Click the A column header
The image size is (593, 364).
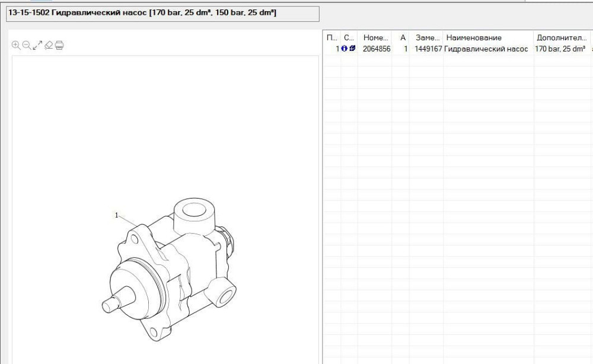tap(403, 37)
